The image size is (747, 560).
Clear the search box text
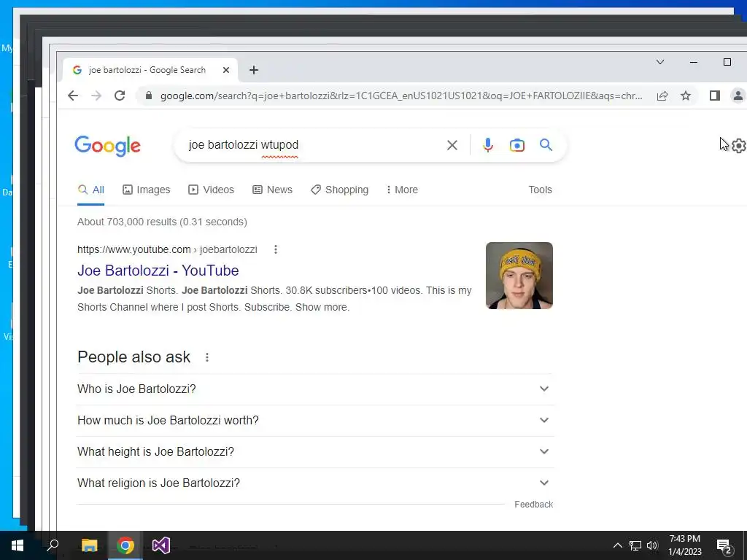pyautogui.click(x=452, y=145)
